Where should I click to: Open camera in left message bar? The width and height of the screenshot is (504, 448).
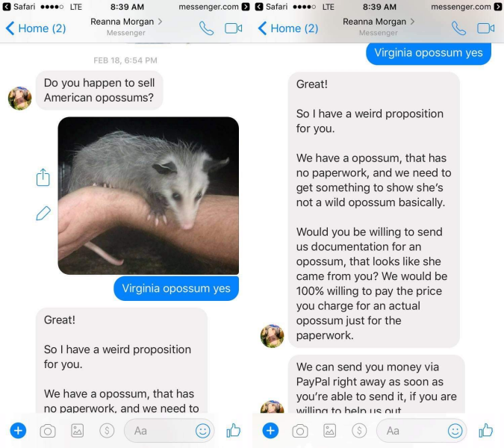click(48, 431)
